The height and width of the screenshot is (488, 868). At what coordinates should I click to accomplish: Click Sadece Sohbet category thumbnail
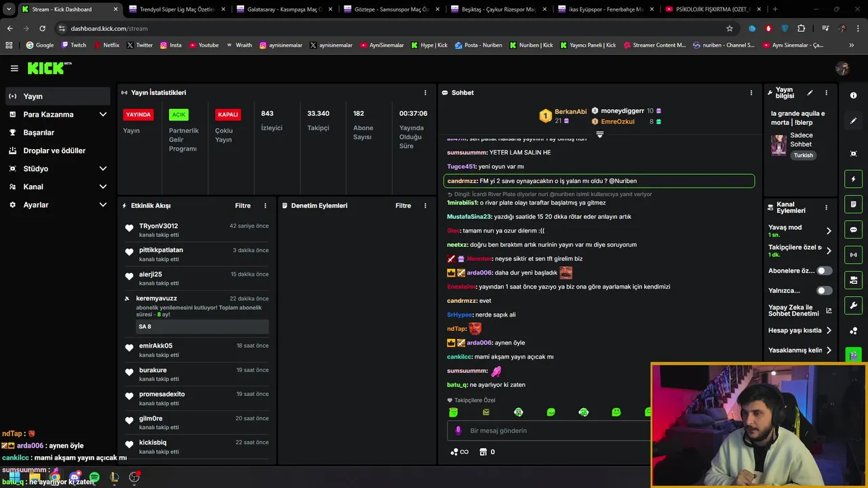pos(778,145)
